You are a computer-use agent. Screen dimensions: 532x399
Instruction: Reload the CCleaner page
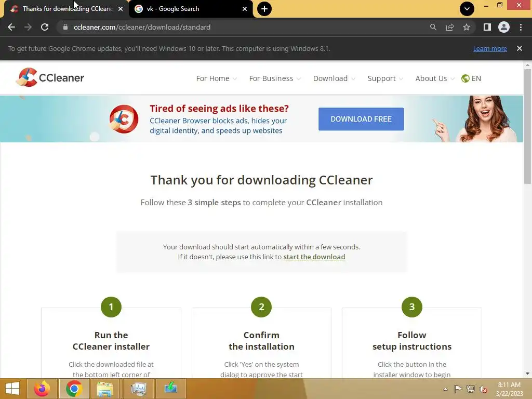[x=45, y=27]
